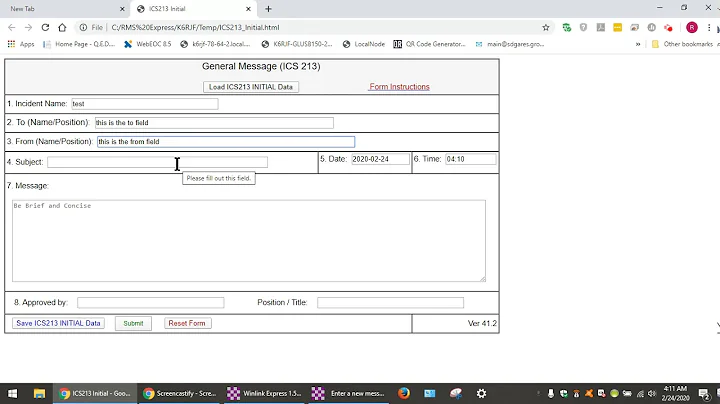
Task: Open the Windows Start menu
Action: pyautogui.click(x=13, y=393)
